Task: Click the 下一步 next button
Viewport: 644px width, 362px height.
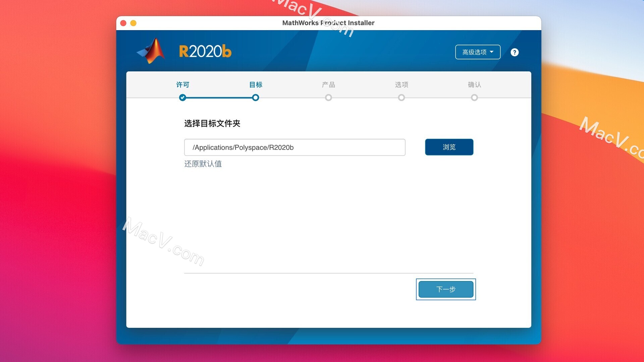Action: tap(446, 289)
